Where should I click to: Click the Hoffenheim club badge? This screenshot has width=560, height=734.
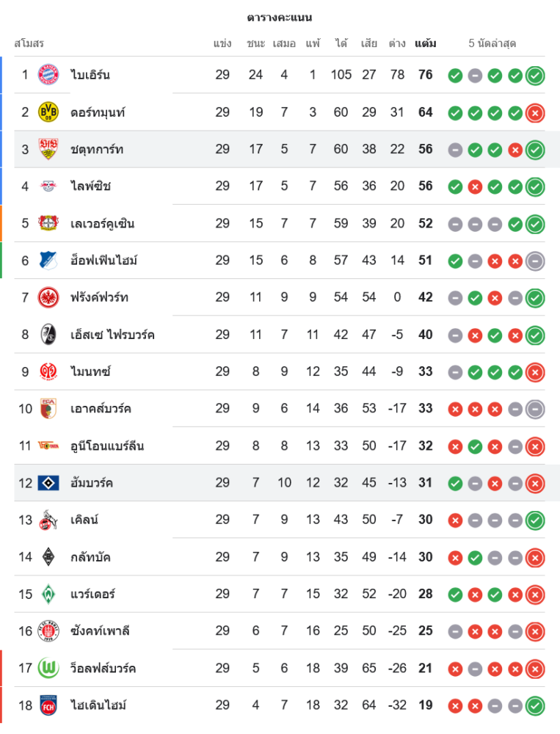(x=48, y=261)
